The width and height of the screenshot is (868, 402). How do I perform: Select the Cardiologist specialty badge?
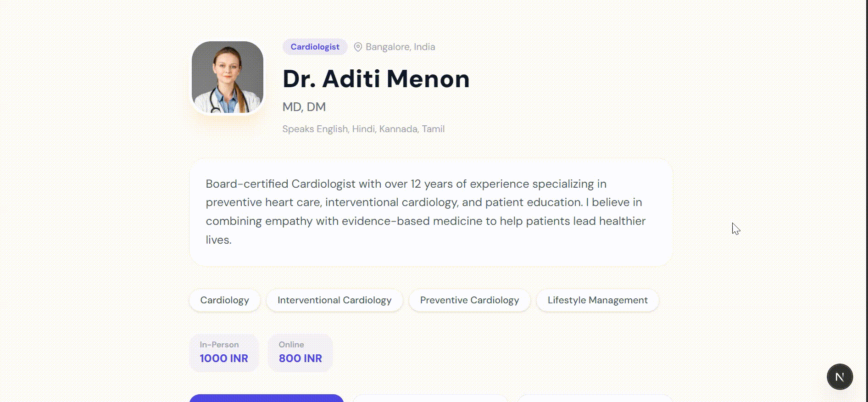[x=315, y=47]
